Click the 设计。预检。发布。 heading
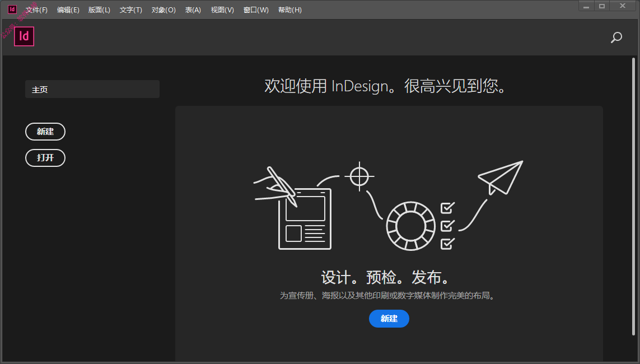 click(385, 277)
